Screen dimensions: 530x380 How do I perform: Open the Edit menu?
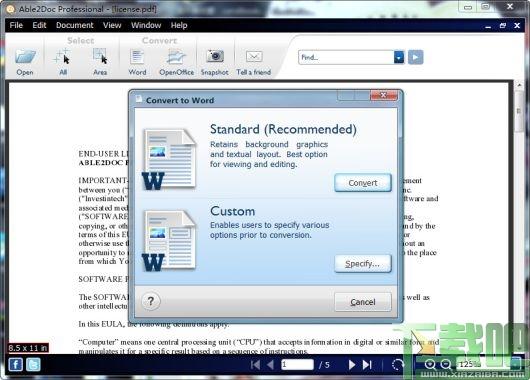pos(39,25)
